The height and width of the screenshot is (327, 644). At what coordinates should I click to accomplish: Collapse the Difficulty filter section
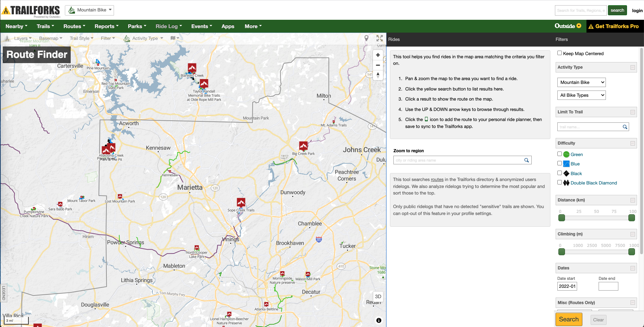[x=633, y=143]
